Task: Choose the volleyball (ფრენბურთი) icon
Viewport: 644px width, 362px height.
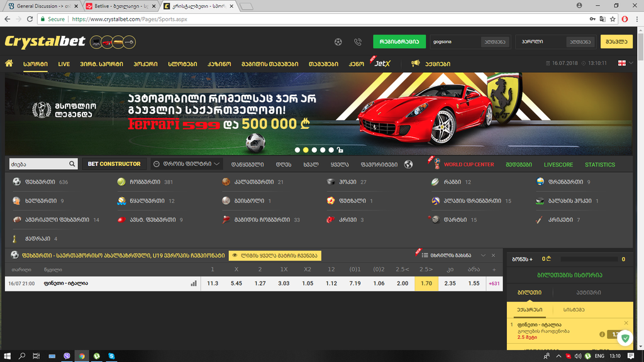Action: (x=540, y=182)
